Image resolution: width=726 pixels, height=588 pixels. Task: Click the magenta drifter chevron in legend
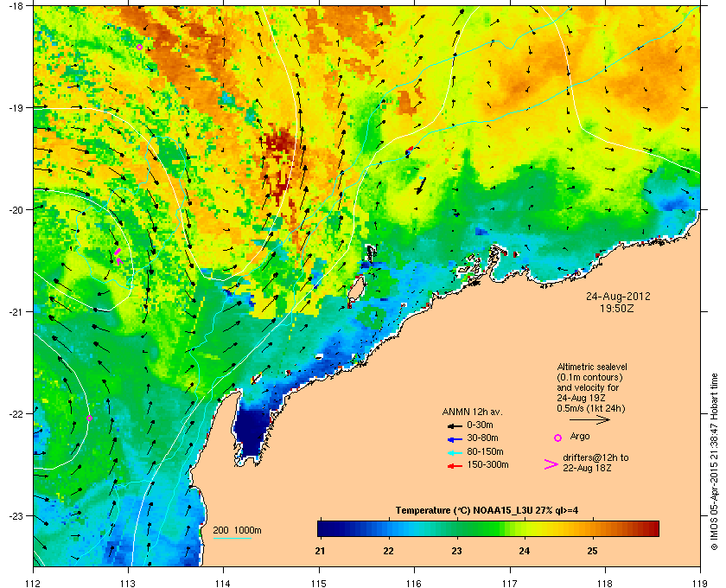pyautogui.click(x=551, y=464)
